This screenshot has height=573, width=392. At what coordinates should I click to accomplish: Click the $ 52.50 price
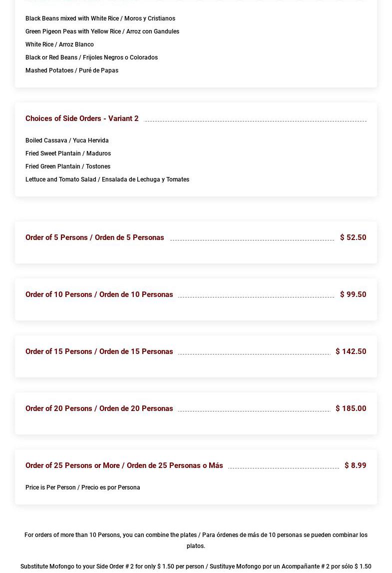point(353,237)
